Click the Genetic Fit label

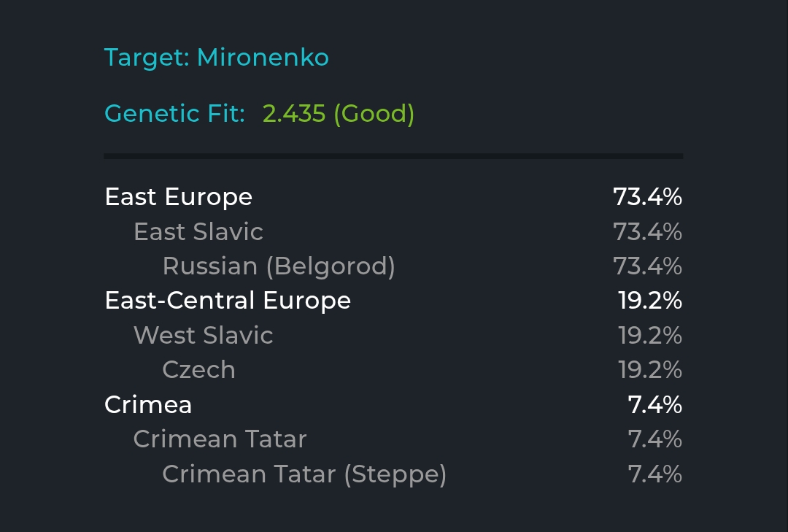coord(174,113)
